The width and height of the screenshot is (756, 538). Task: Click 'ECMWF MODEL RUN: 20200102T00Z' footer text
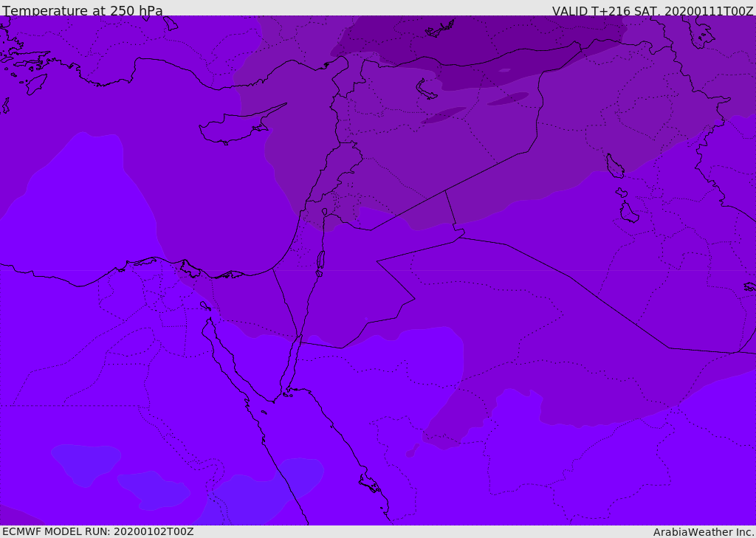tap(98, 531)
